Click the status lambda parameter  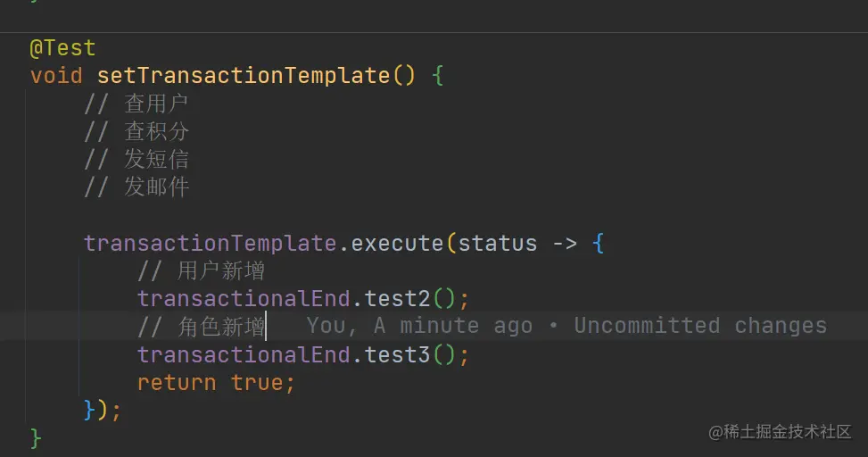(x=498, y=244)
